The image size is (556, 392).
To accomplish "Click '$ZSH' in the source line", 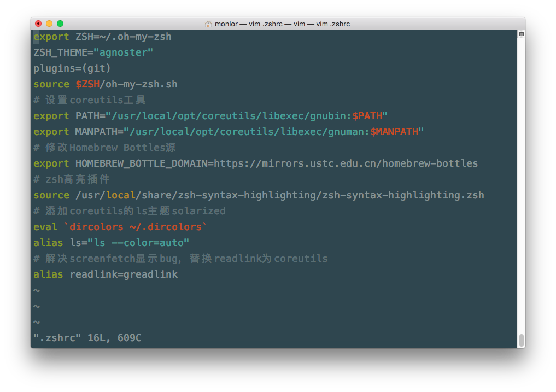I will click(x=87, y=84).
